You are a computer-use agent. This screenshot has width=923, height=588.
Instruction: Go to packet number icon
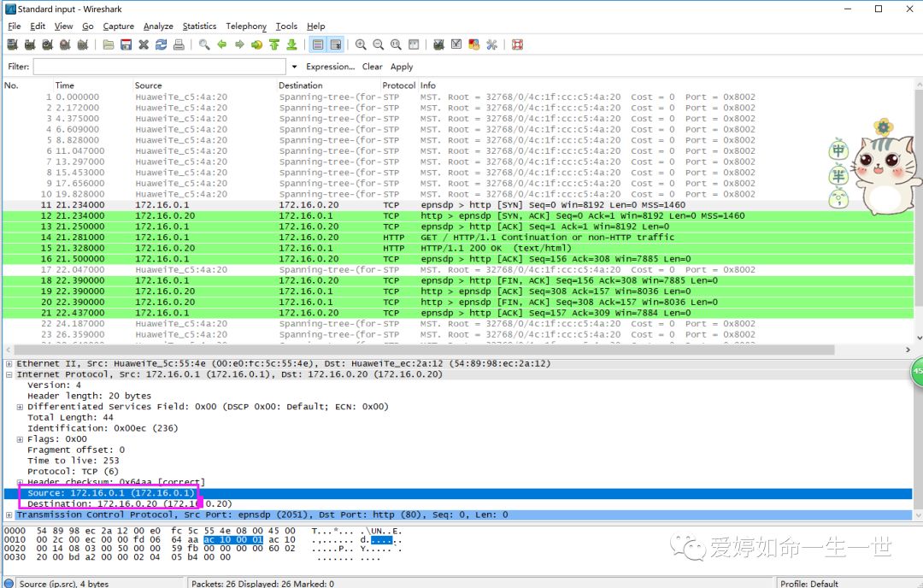(256, 44)
